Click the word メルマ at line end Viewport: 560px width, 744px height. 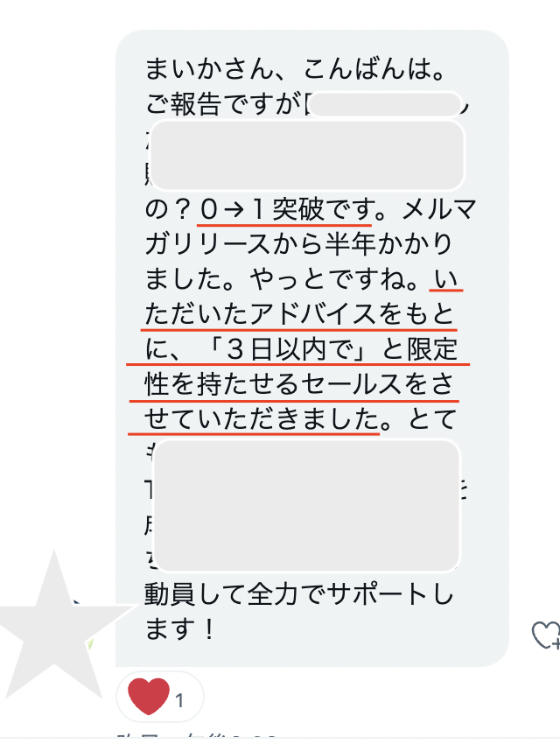pos(438,209)
